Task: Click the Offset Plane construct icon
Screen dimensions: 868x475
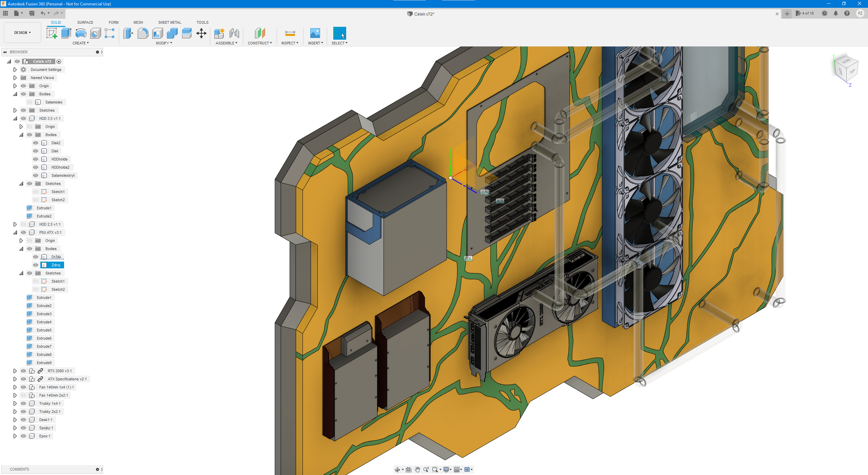Action: 260,33
